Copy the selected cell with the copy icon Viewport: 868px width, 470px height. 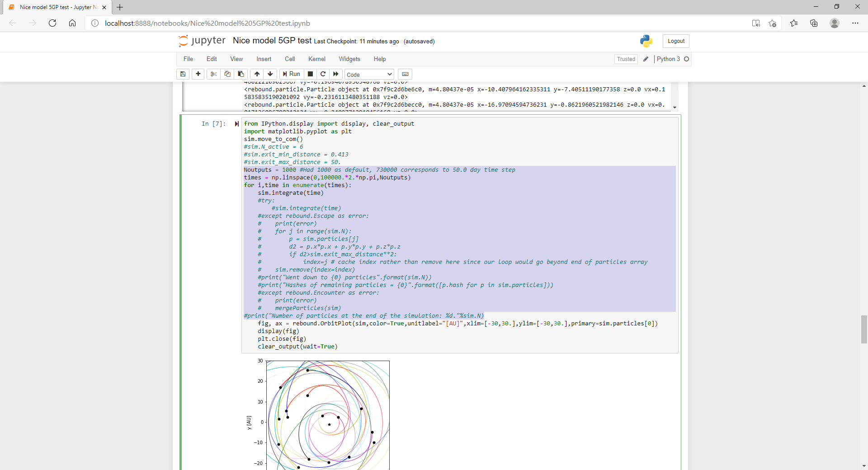[x=227, y=74]
